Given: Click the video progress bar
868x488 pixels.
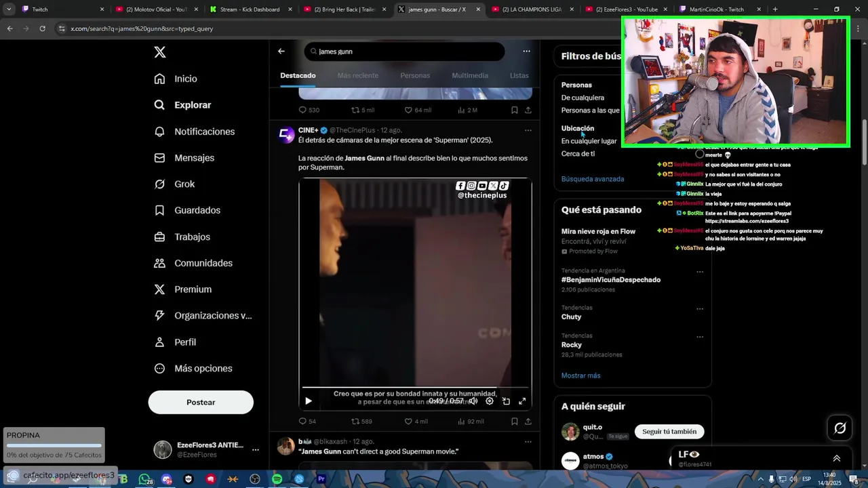Looking at the screenshot, I should (415, 388).
